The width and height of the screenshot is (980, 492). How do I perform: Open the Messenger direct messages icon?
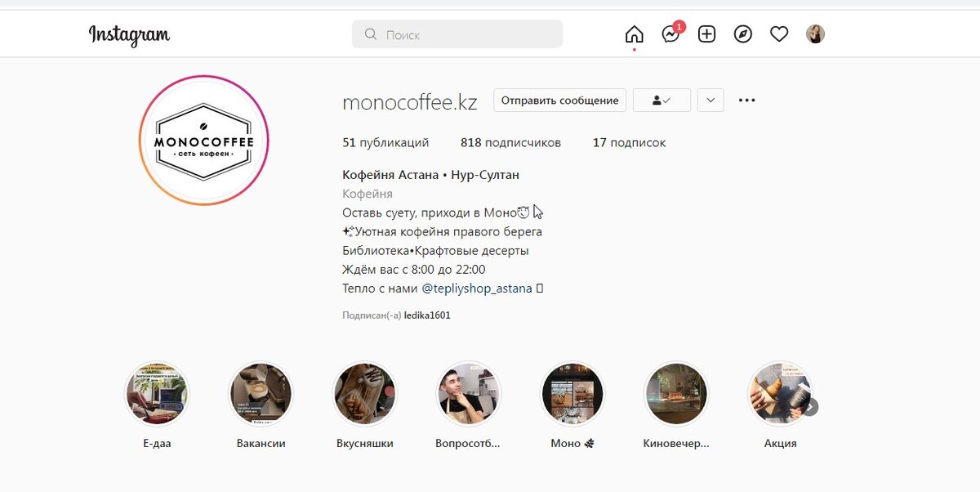click(x=670, y=34)
